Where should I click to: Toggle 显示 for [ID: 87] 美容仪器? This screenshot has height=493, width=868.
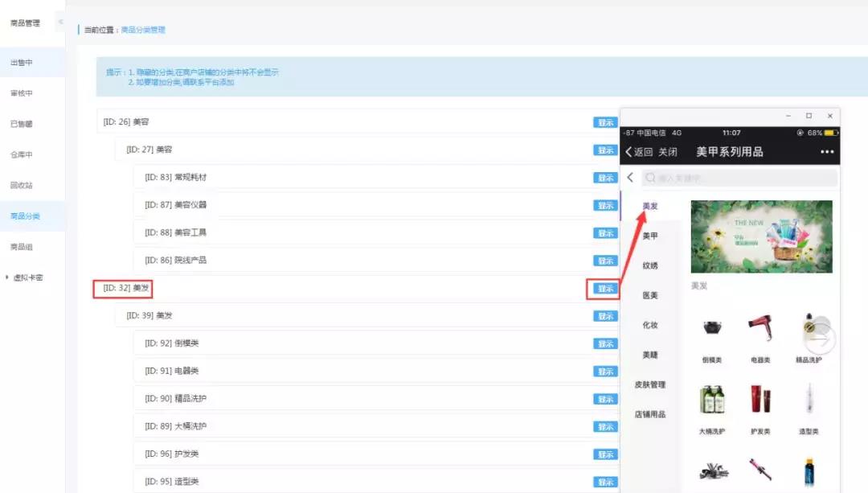tap(604, 205)
